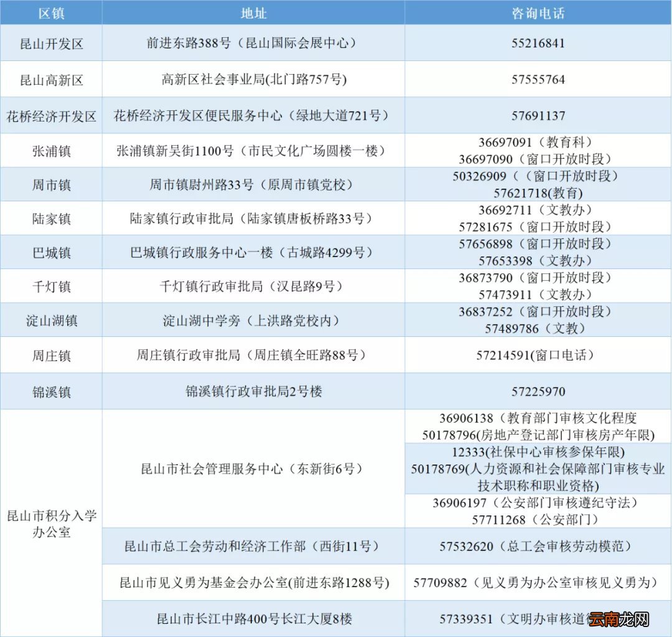Select phone number 55216841
Screen dimensions: 672x637
pos(538,44)
